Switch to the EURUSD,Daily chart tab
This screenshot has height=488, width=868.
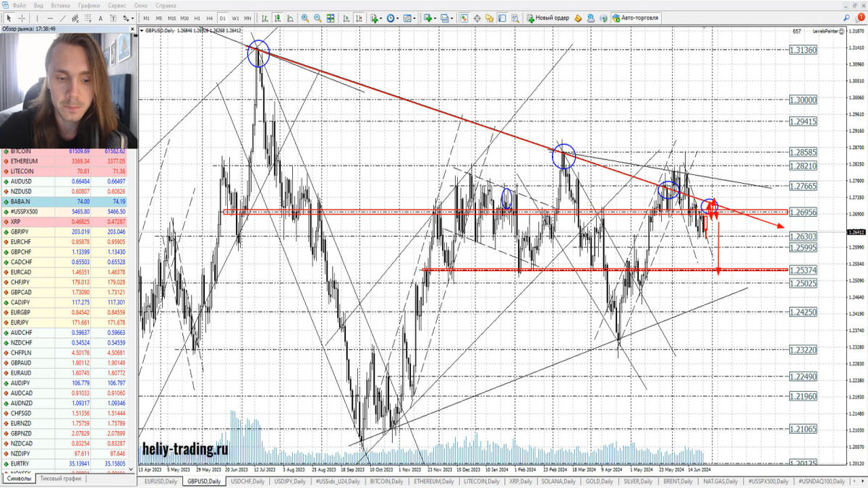tap(161, 480)
